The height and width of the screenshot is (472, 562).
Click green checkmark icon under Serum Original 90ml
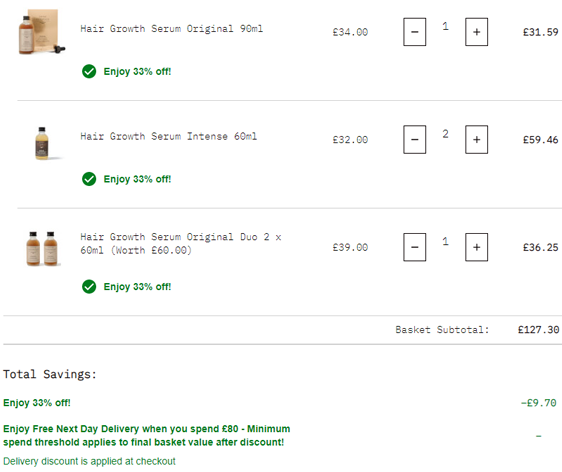(x=89, y=71)
